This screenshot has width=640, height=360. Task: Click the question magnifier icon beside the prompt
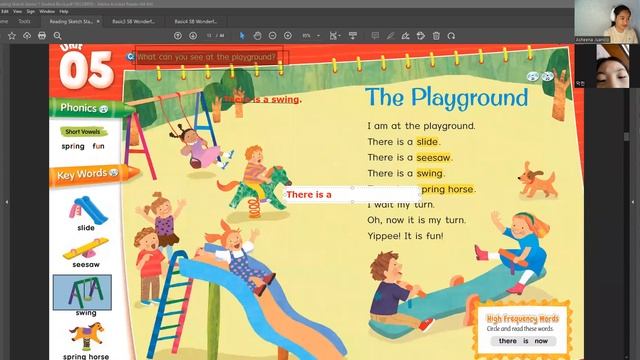point(130,57)
